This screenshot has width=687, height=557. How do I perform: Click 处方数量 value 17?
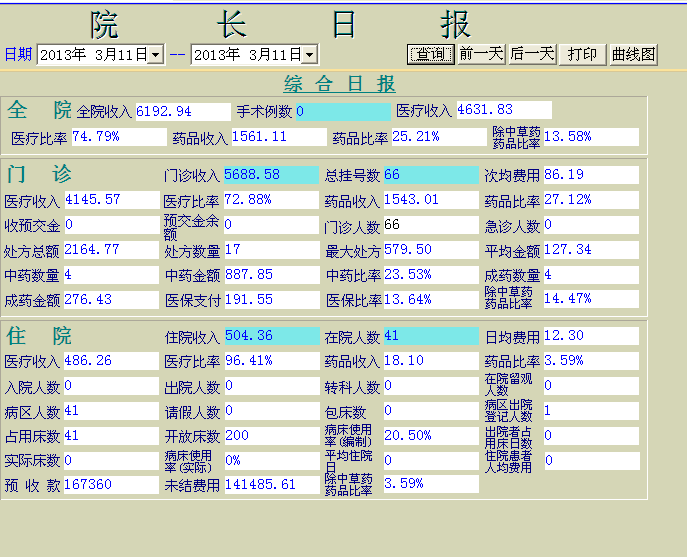click(x=272, y=250)
